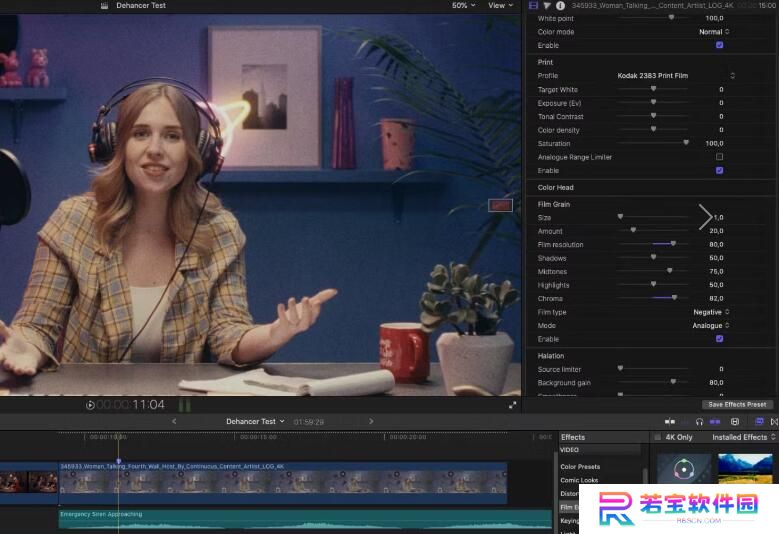Open the viewer View dropdown

pos(500,5)
